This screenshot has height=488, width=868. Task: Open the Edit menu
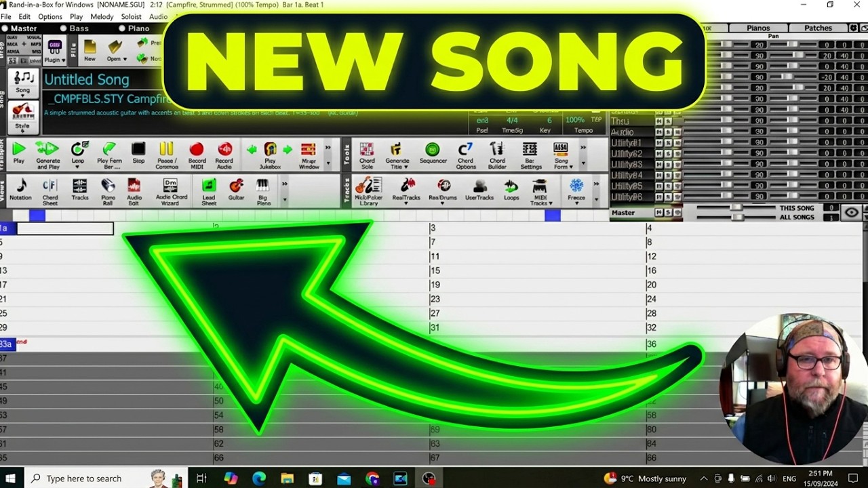click(24, 16)
